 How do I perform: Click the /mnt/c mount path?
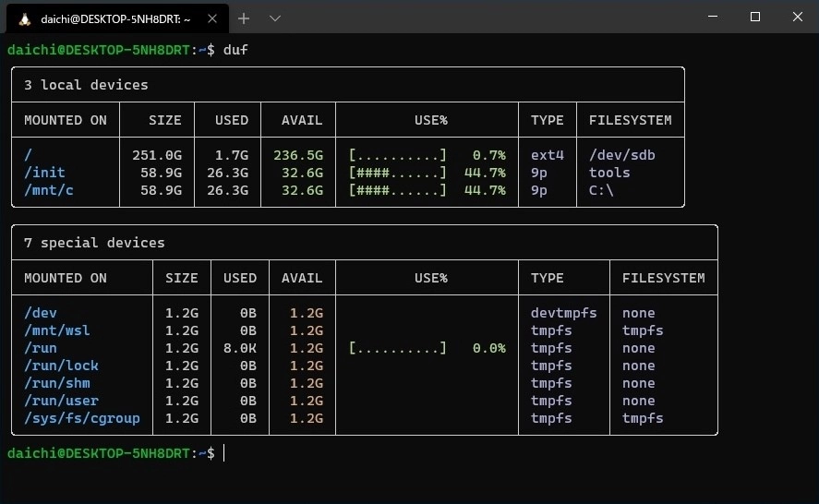44,190
